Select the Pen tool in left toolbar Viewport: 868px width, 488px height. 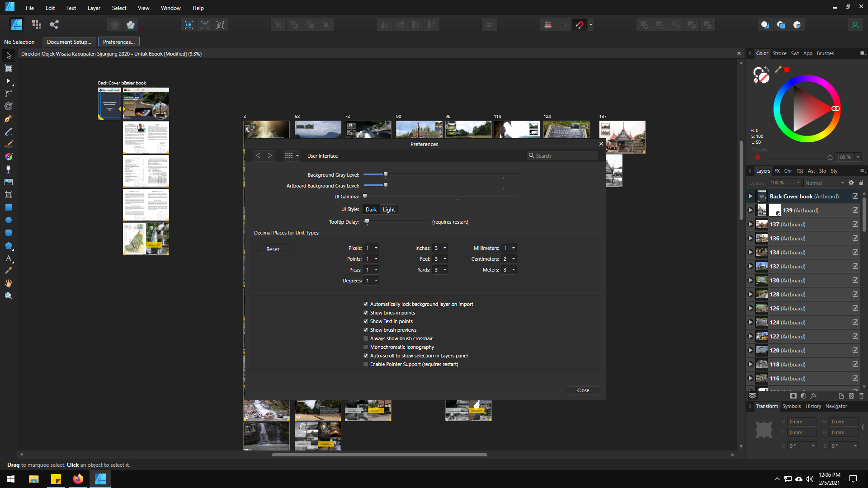(8, 119)
